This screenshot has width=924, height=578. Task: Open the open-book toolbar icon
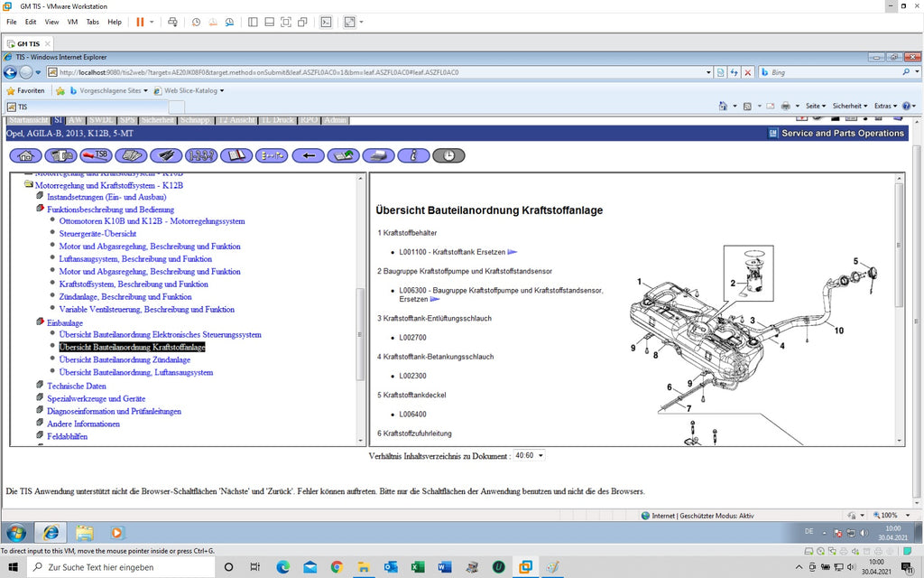[x=236, y=155]
